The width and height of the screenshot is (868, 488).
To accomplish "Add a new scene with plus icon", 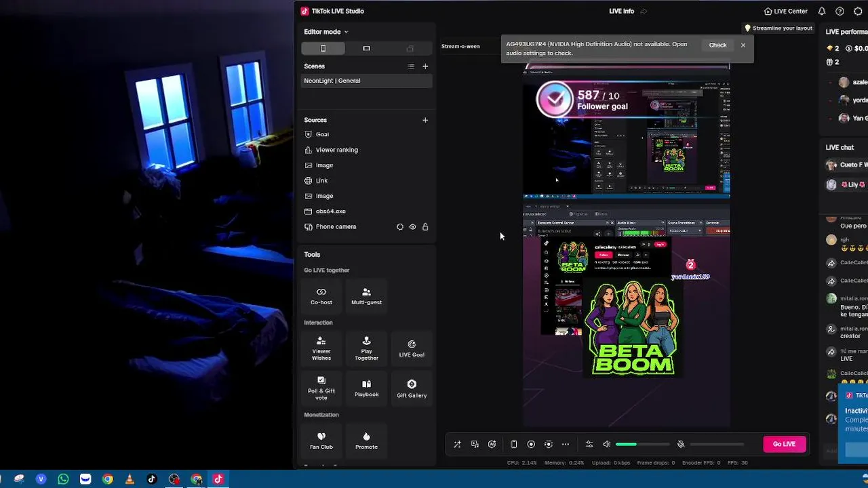I will pyautogui.click(x=425, y=66).
